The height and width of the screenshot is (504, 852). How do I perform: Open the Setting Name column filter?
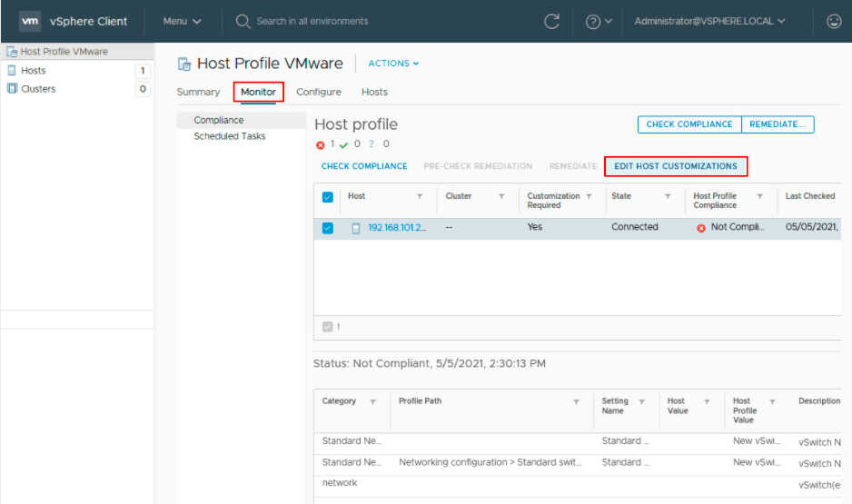click(641, 402)
